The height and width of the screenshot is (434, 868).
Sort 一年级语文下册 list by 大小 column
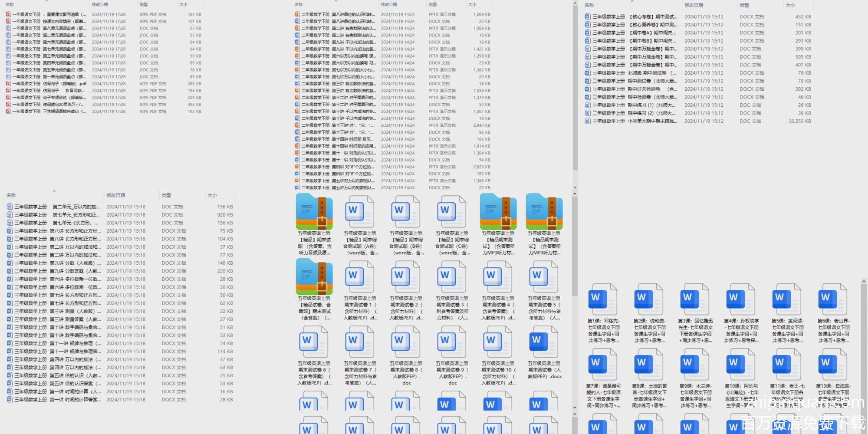(x=183, y=4)
